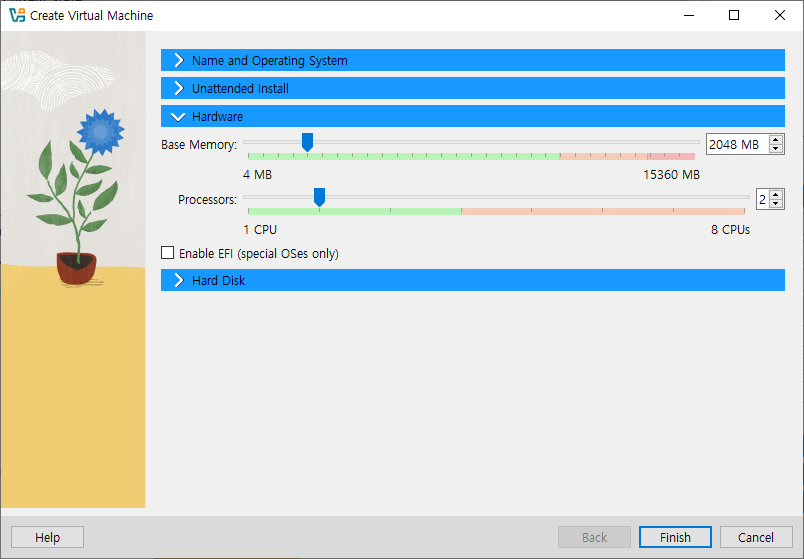This screenshot has width=804, height=559.
Task: Expand the Name and Operating System section
Action: [x=472, y=61]
